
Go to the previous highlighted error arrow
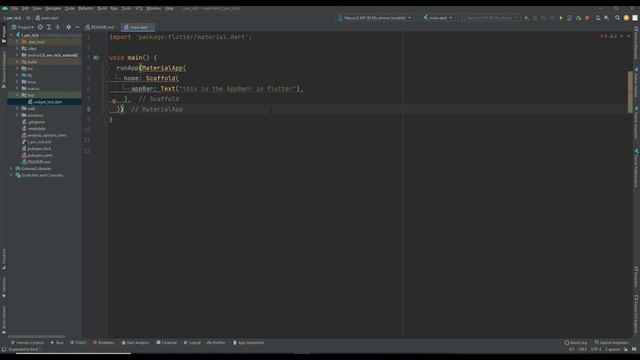622,36
